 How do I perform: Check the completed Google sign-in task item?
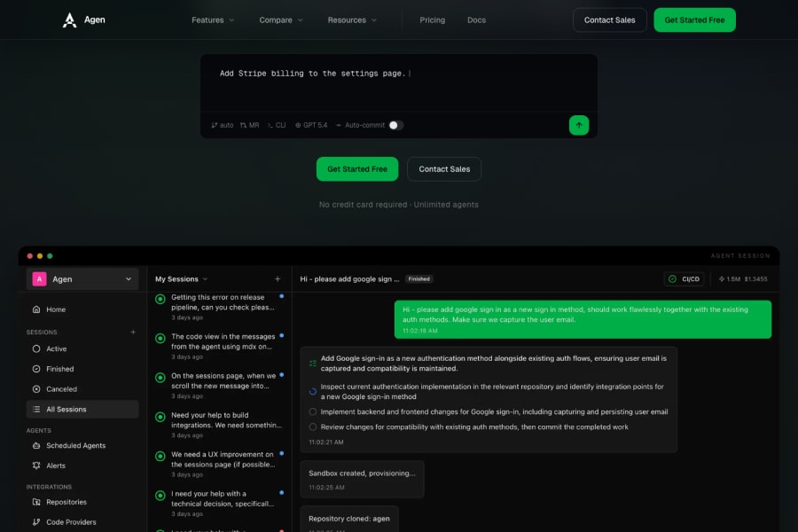click(310, 363)
